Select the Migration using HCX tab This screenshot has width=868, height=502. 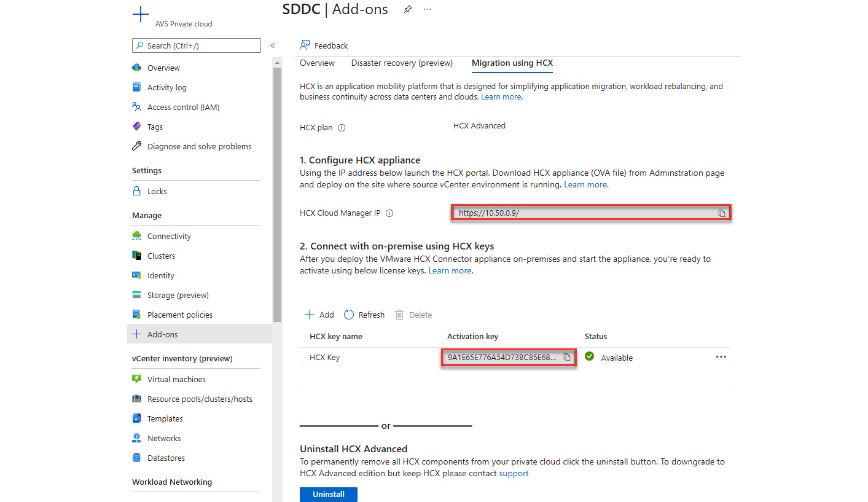click(512, 63)
